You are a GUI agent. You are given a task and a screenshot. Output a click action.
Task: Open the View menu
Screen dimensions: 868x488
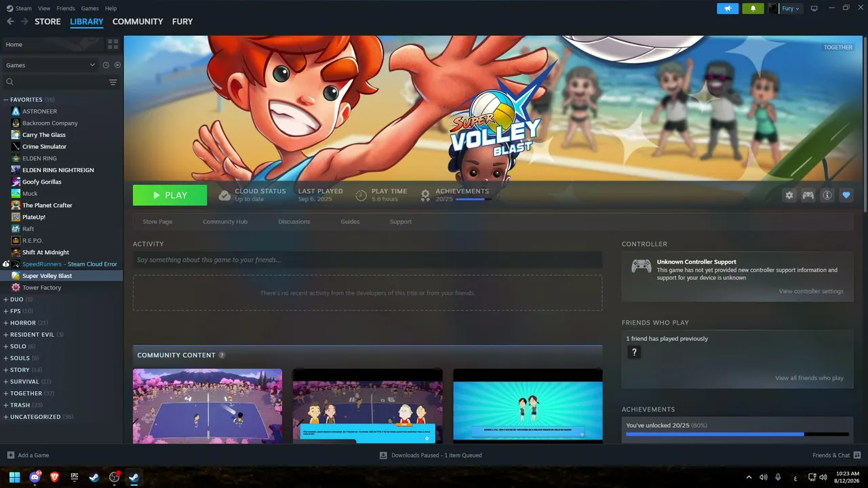click(x=44, y=8)
